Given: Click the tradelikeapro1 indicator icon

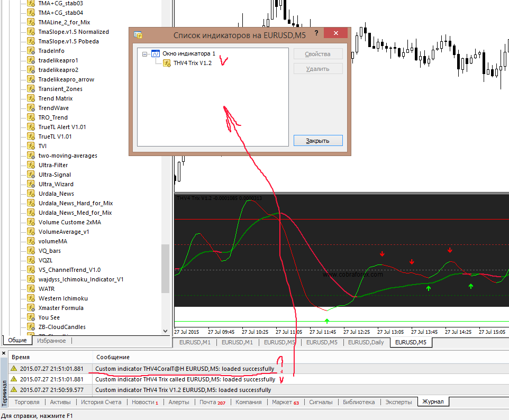Looking at the screenshot, I should [x=31, y=60].
